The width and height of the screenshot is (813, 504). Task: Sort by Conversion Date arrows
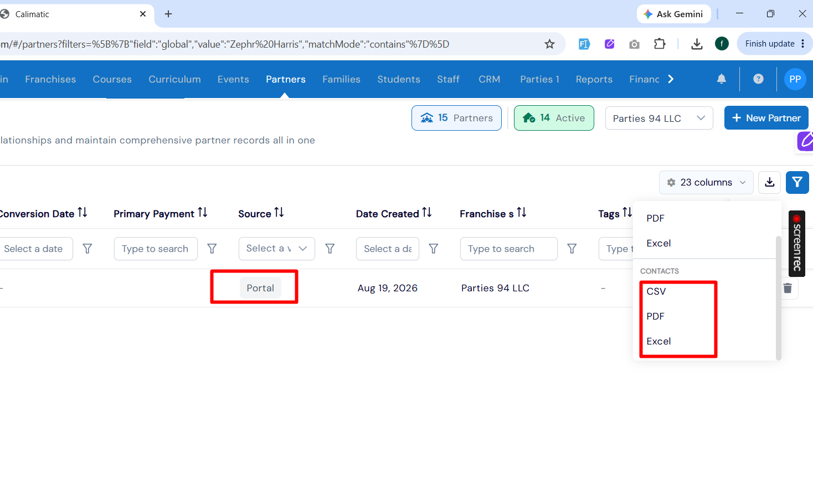(83, 213)
